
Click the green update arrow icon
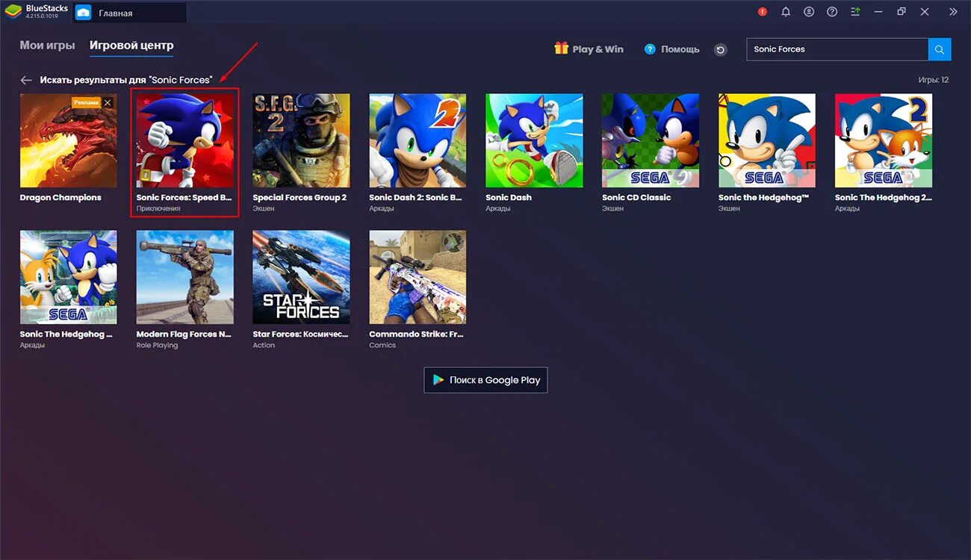coord(855,12)
